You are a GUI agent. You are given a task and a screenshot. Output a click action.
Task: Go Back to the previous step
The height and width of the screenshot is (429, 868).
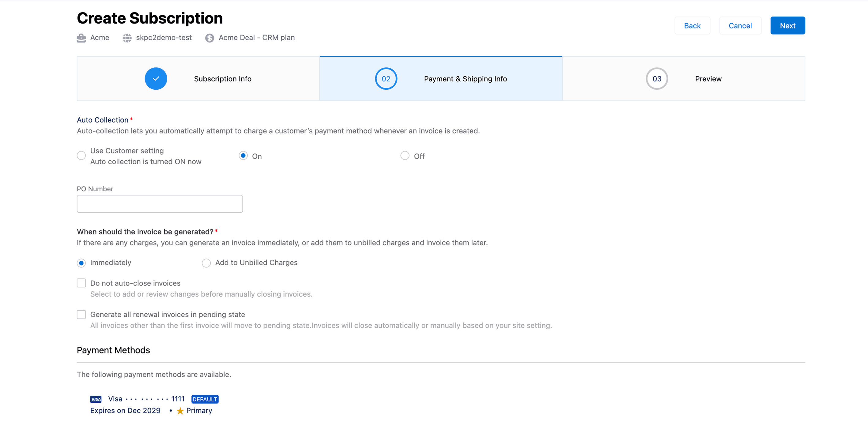(693, 25)
